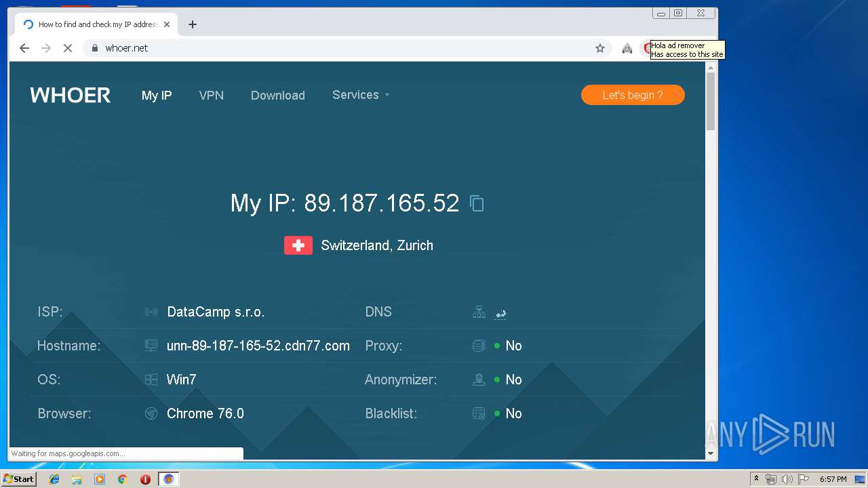Click the Proxy database icon
This screenshot has width=868, height=488.
pos(479,346)
